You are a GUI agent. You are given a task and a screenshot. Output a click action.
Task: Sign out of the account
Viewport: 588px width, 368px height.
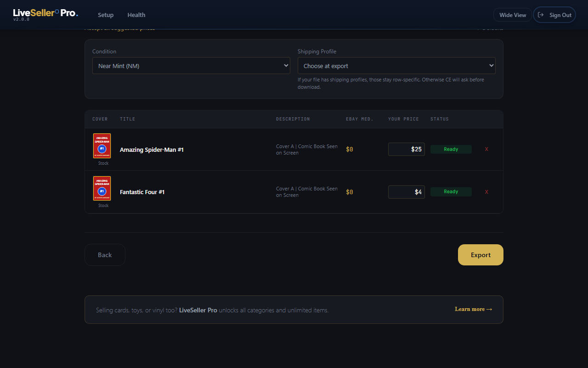[554, 15]
